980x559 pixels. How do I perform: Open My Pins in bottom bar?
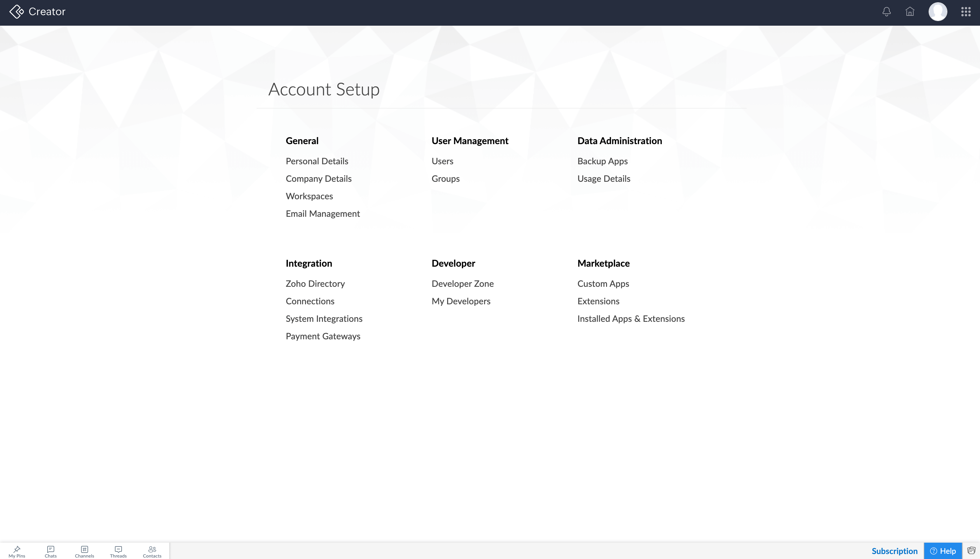point(17,551)
